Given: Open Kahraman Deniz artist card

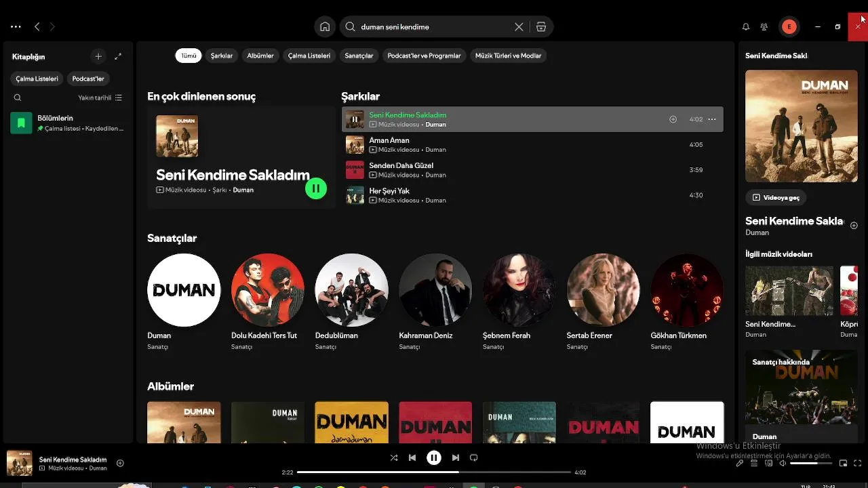Looking at the screenshot, I should pyautogui.click(x=435, y=303).
